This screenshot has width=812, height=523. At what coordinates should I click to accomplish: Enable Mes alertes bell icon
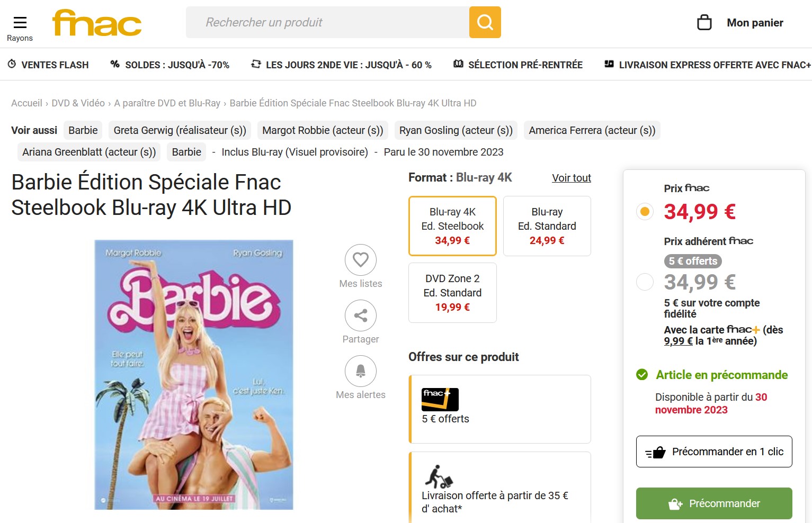[361, 371]
